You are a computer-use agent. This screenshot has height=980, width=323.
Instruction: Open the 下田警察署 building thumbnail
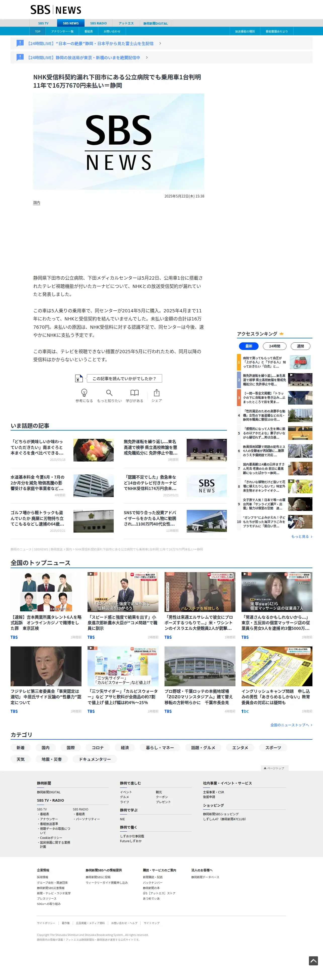pos(94,521)
